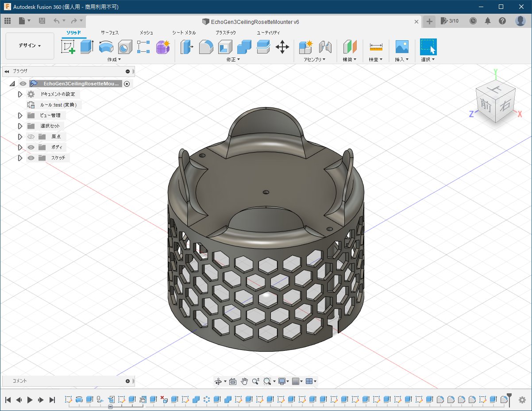The width and height of the screenshot is (532, 411).
Task: Pick the Shell tool
Action: click(225, 46)
